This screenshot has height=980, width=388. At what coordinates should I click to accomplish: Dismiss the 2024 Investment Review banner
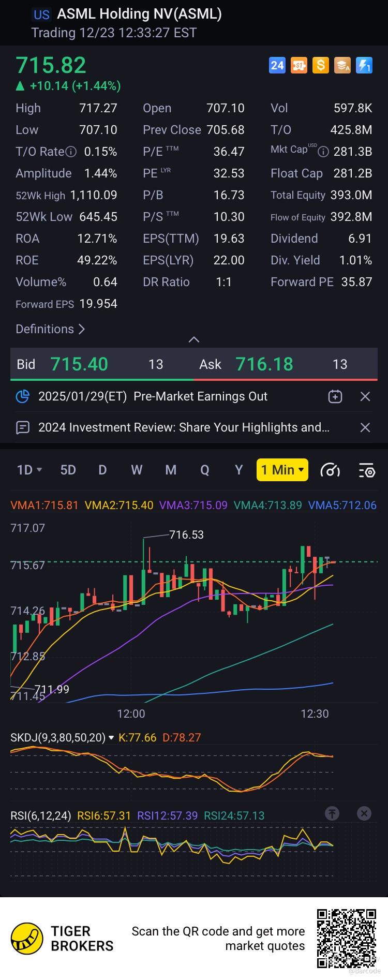365,427
